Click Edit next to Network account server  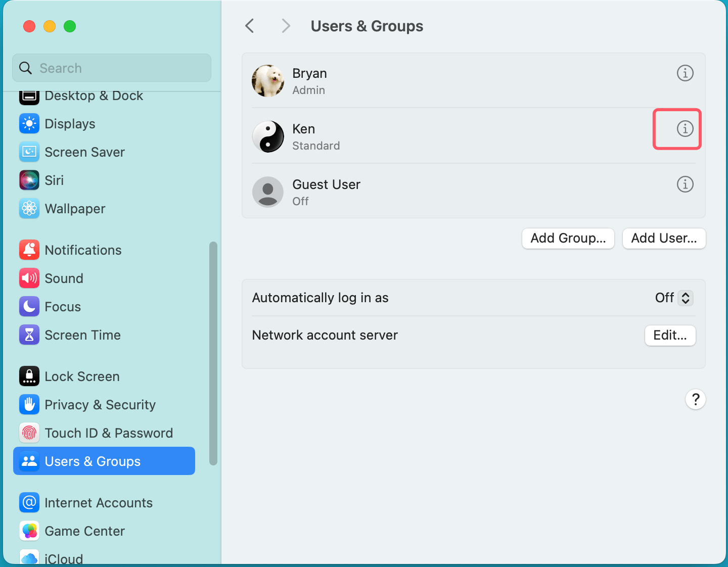(x=670, y=335)
